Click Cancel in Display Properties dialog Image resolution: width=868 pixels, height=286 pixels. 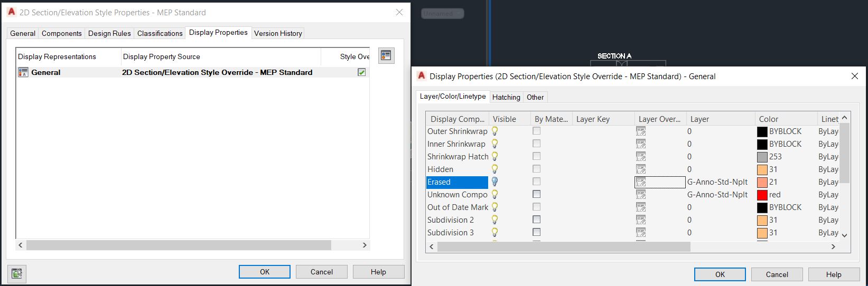(x=777, y=274)
